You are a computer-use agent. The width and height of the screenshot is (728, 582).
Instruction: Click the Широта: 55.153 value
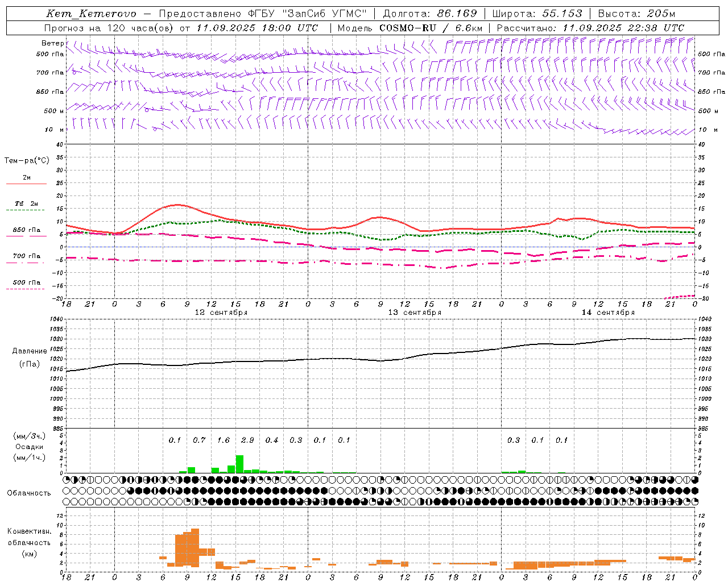click(x=537, y=14)
